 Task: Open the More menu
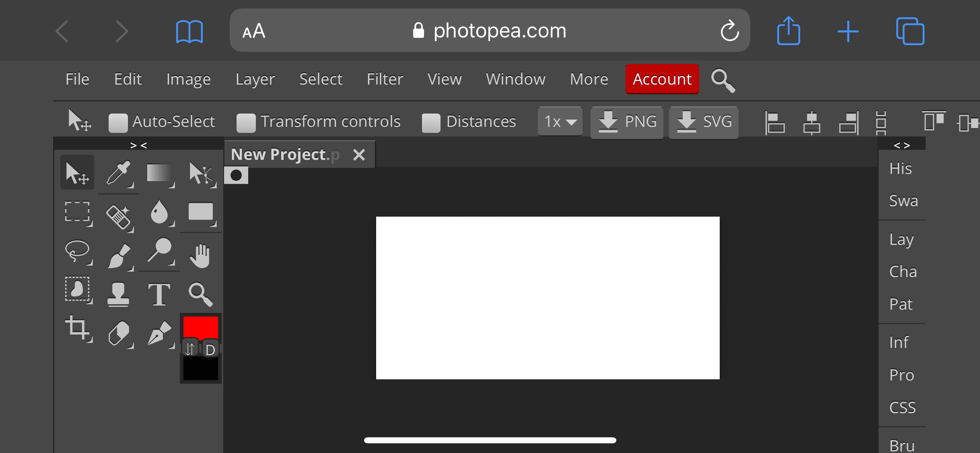589,79
